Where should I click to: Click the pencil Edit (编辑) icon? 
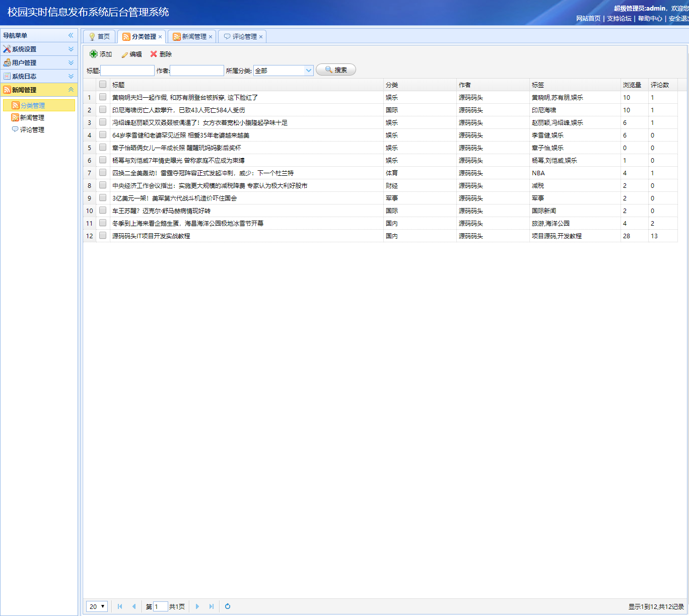point(124,54)
